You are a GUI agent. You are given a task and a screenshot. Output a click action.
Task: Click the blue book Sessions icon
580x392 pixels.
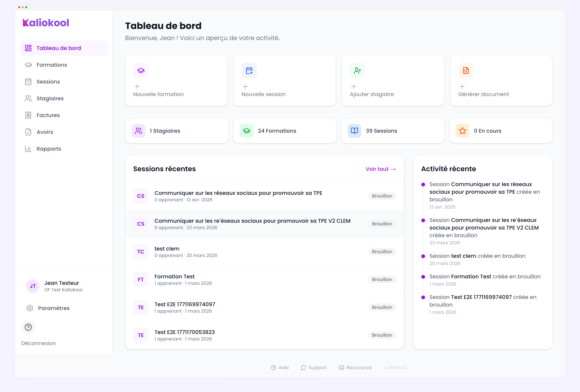pos(354,131)
